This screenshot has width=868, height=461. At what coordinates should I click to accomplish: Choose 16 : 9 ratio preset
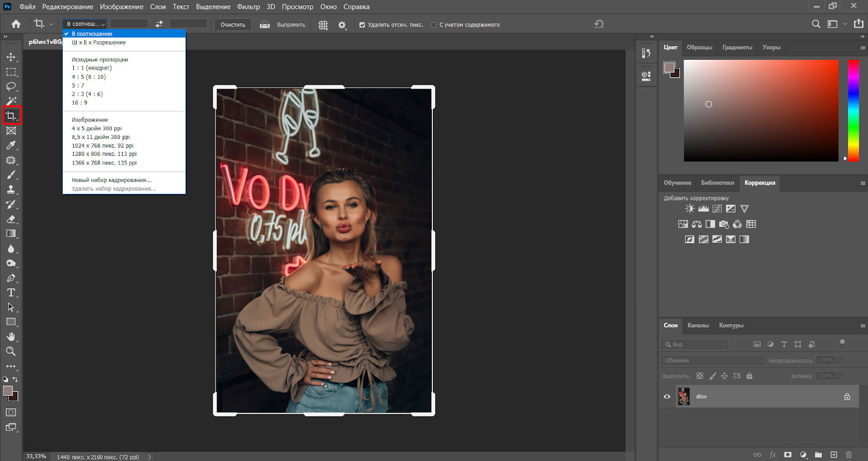[79, 103]
